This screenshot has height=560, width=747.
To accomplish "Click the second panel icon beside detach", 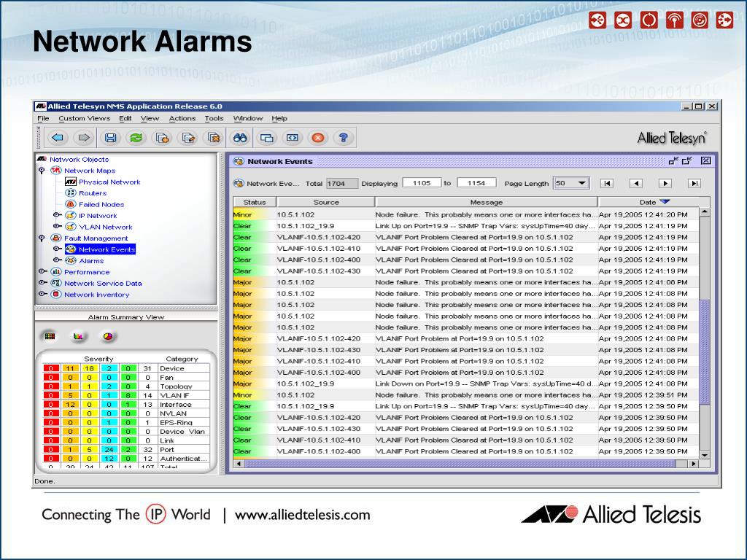I will (687, 161).
